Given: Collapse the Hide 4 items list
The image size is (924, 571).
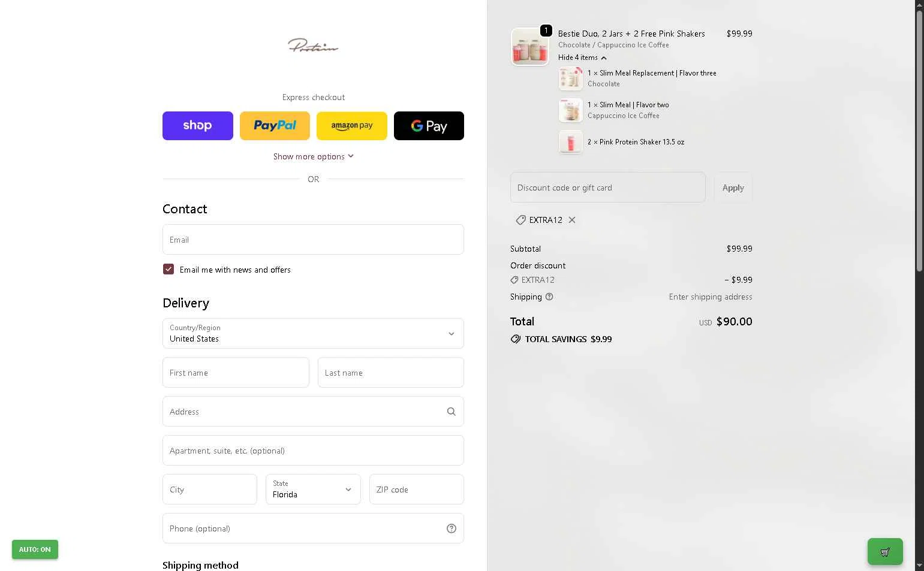Looking at the screenshot, I should click(x=582, y=58).
